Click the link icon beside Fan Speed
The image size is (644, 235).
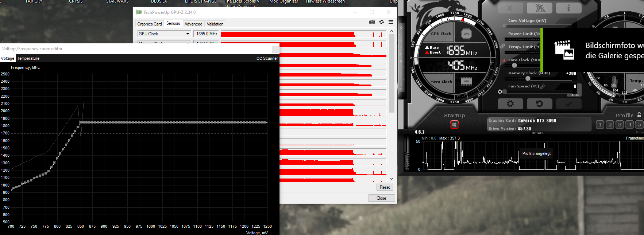pyautogui.click(x=543, y=86)
